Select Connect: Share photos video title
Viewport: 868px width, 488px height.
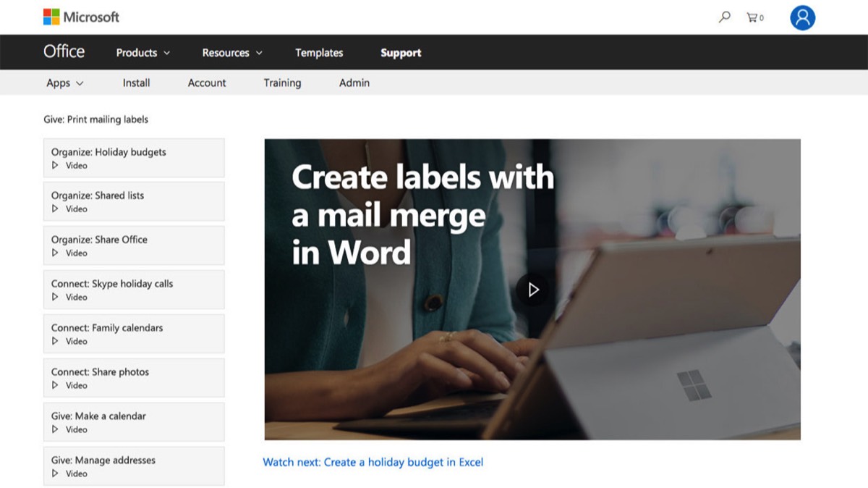(100, 372)
